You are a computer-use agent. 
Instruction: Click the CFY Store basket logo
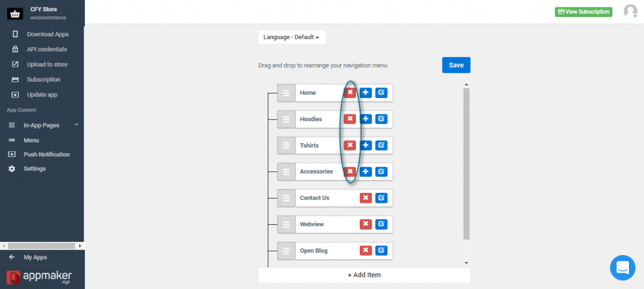pyautogui.click(x=15, y=13)
